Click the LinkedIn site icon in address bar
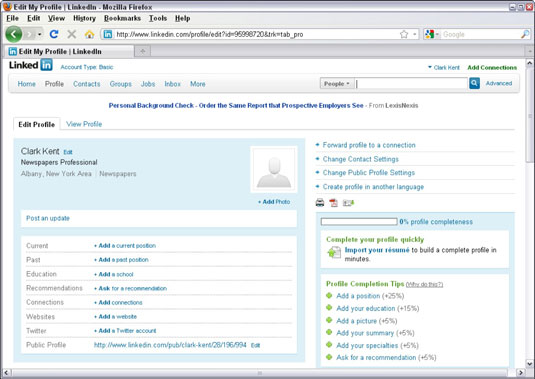This screenshot has width=535, height=379. tap(108, 34)
